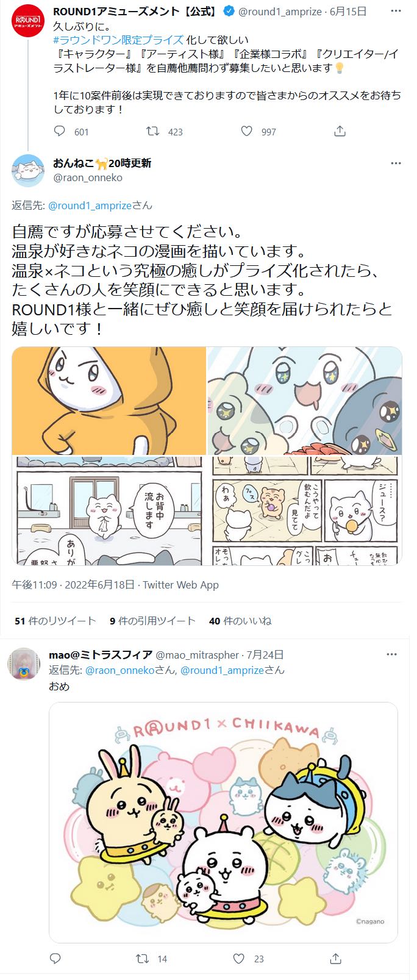417x980 pixels.
Task: Open the おんねこ profile avatar
Action: (x=28, y=171)
